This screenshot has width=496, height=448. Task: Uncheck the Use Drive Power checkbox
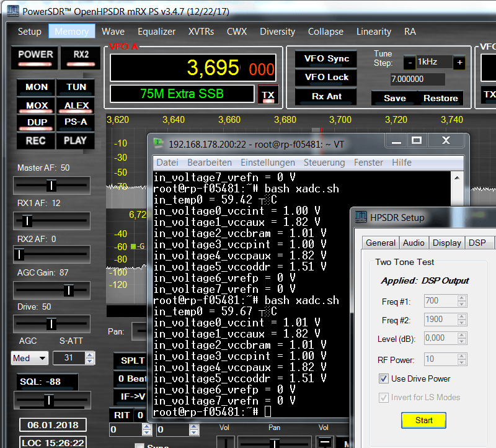(x=384, y=379)
